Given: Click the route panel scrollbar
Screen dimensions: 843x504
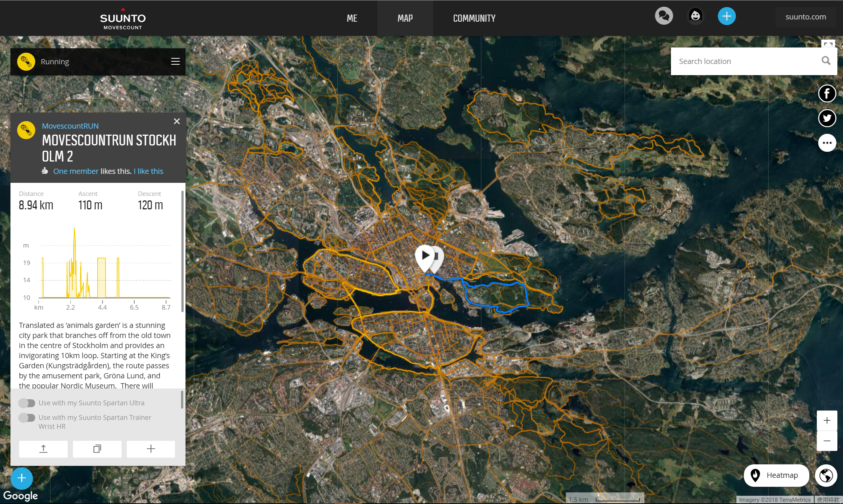Looking at the screenshot, I should click(183, 251).
